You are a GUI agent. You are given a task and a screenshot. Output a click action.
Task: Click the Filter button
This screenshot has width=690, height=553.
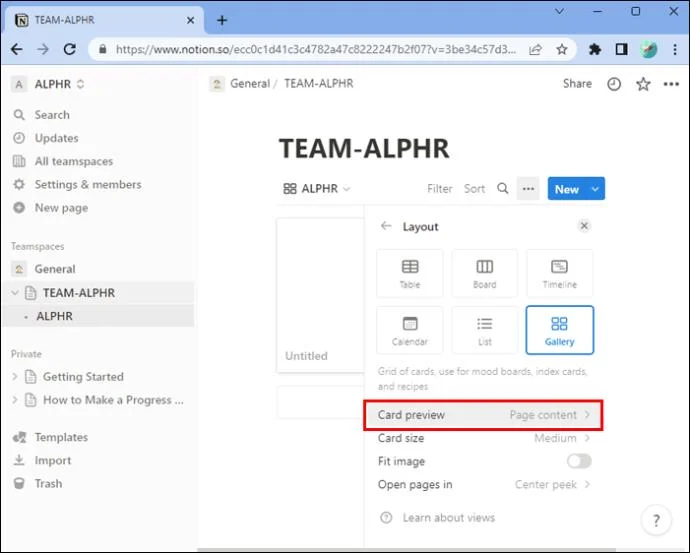440,189
